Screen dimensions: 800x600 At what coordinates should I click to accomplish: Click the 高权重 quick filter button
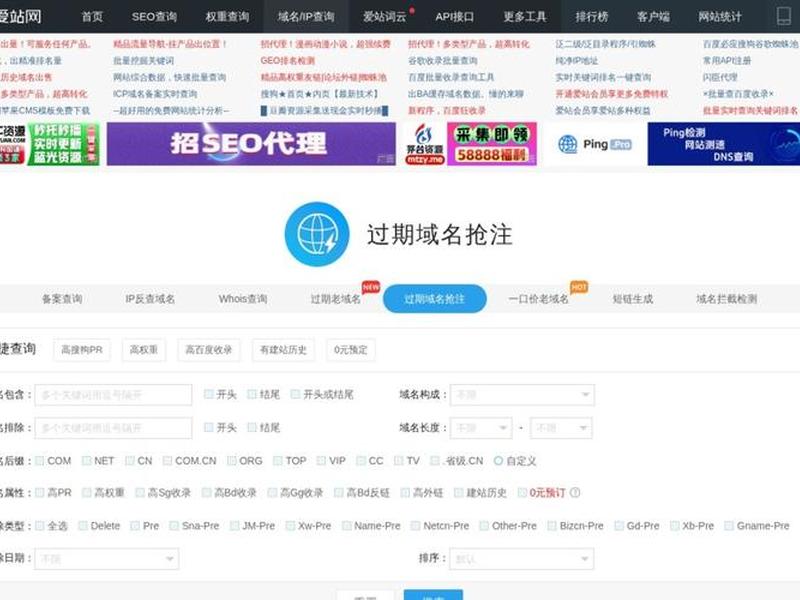[x=143, y=350]
